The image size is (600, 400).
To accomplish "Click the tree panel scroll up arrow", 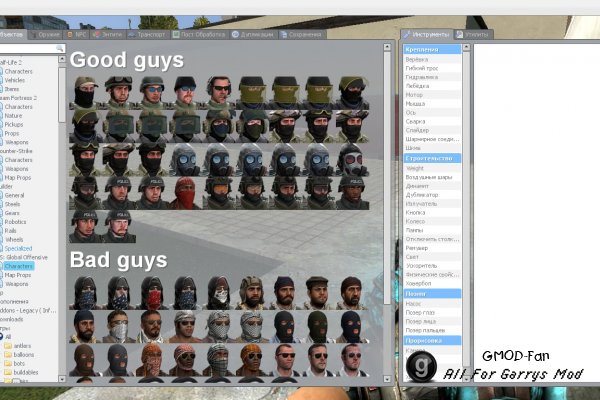I will [x=62, y=59].
